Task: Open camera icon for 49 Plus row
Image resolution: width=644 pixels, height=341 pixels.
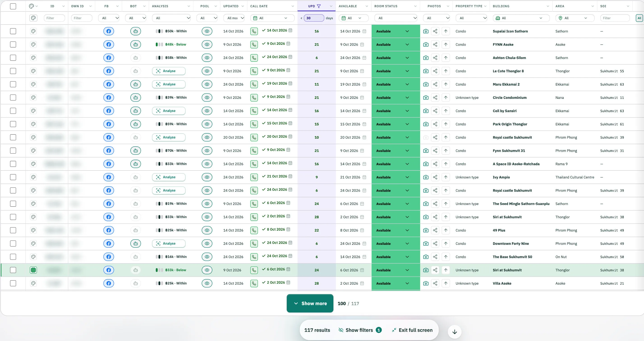Action: [426, 230]
